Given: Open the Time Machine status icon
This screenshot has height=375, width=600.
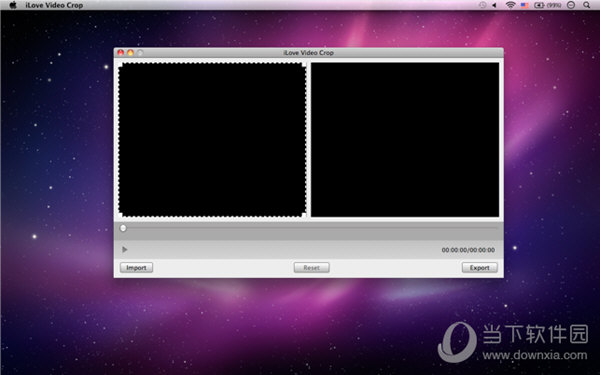Looking at the screenshot, I should coord(483,5).
